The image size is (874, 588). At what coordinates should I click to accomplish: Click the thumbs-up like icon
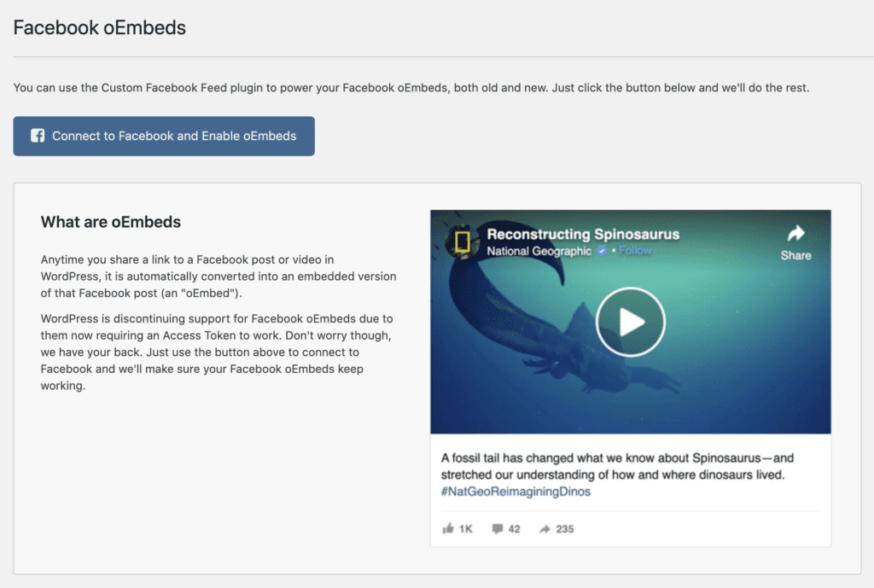point(448,529)
